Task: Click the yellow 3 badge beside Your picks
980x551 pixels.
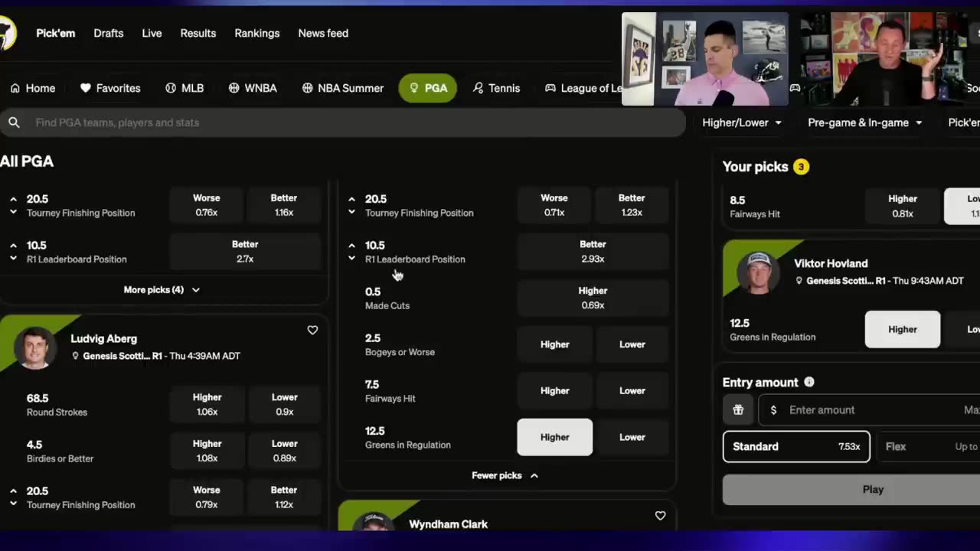Action: [x=801, y=167]
